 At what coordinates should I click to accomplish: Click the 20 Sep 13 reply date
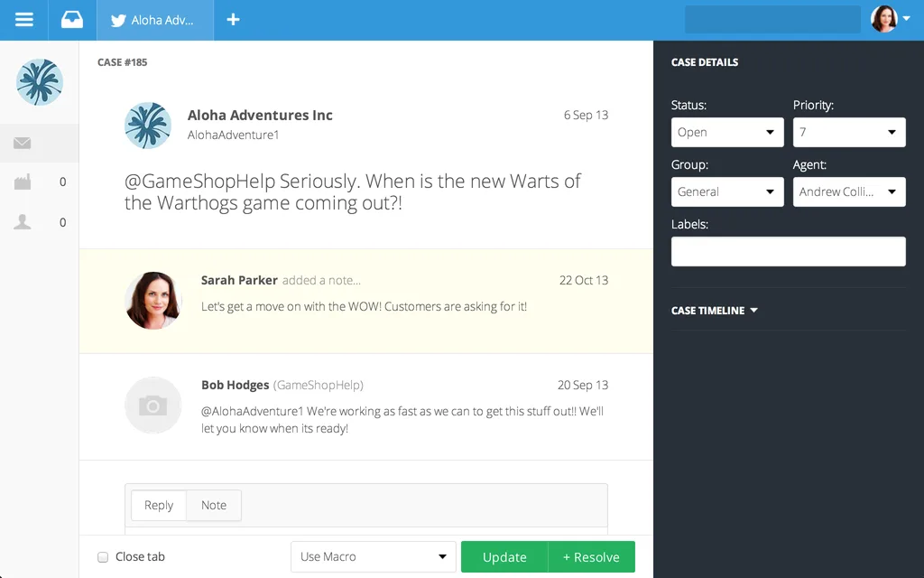[583, 385]
